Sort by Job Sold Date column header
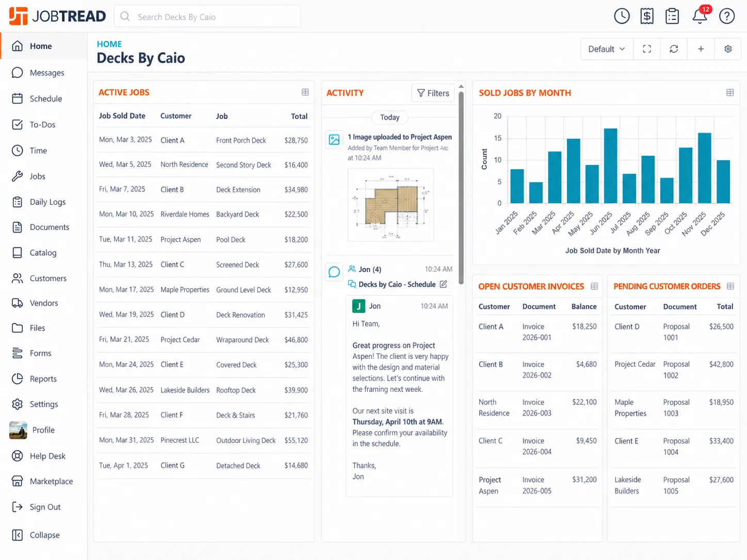Screen dimensions: 747x560 point(122,116)
